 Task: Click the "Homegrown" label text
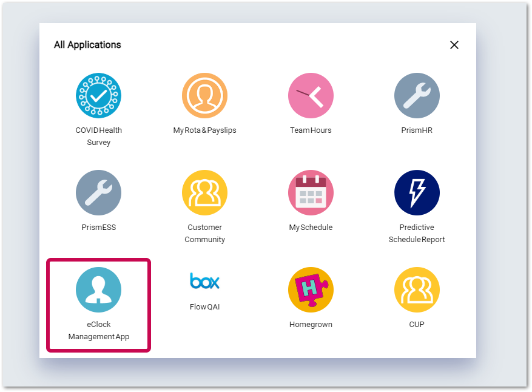(x=311, y=325)
